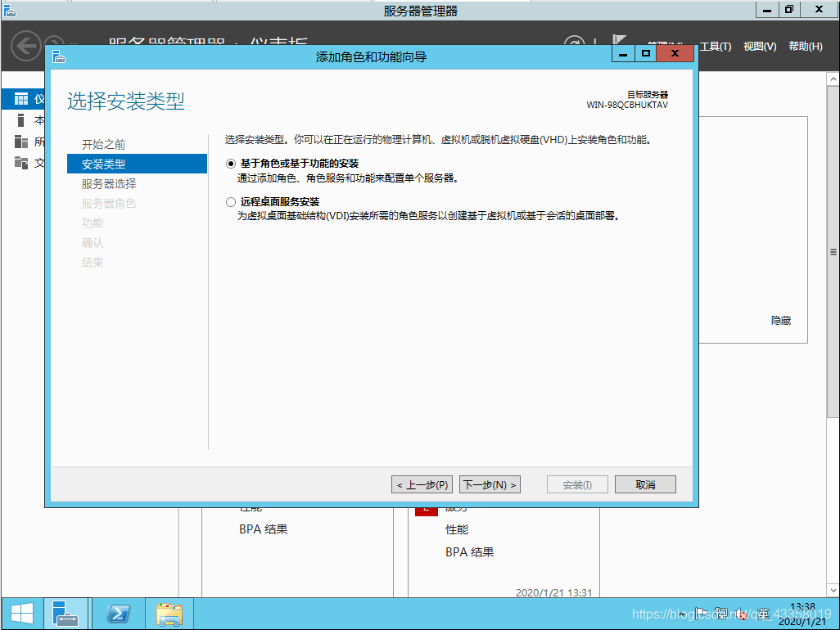
Task: Select the local server icon in sidebar
Action: (21, 120)
